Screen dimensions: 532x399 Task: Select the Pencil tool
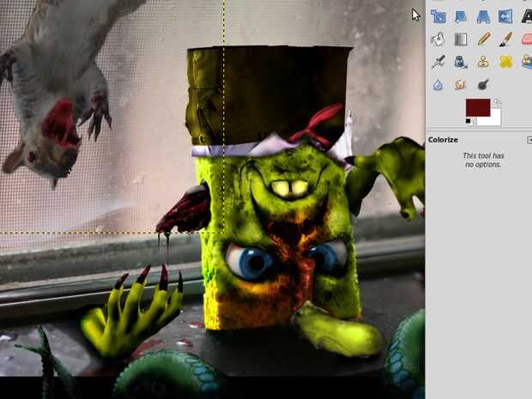coord(483,39)
